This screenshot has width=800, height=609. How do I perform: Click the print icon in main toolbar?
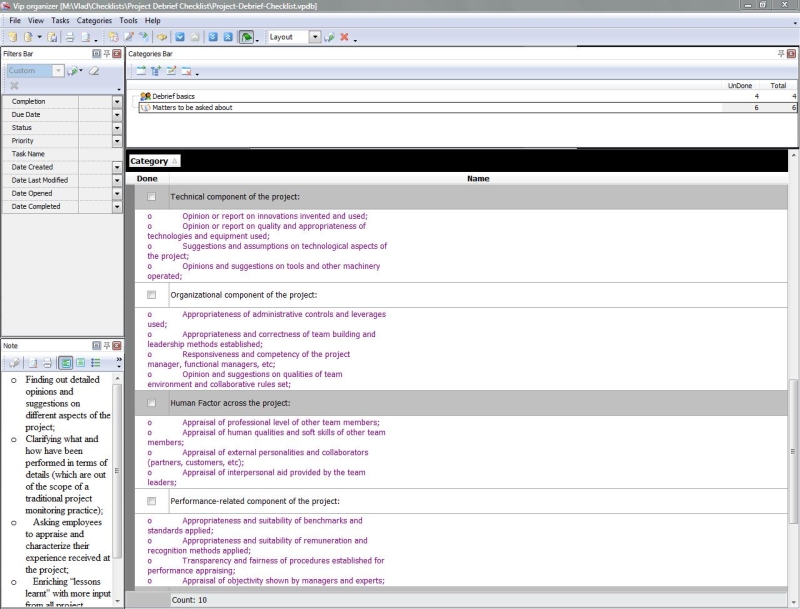pyautogui.click(x=70, y=37)
